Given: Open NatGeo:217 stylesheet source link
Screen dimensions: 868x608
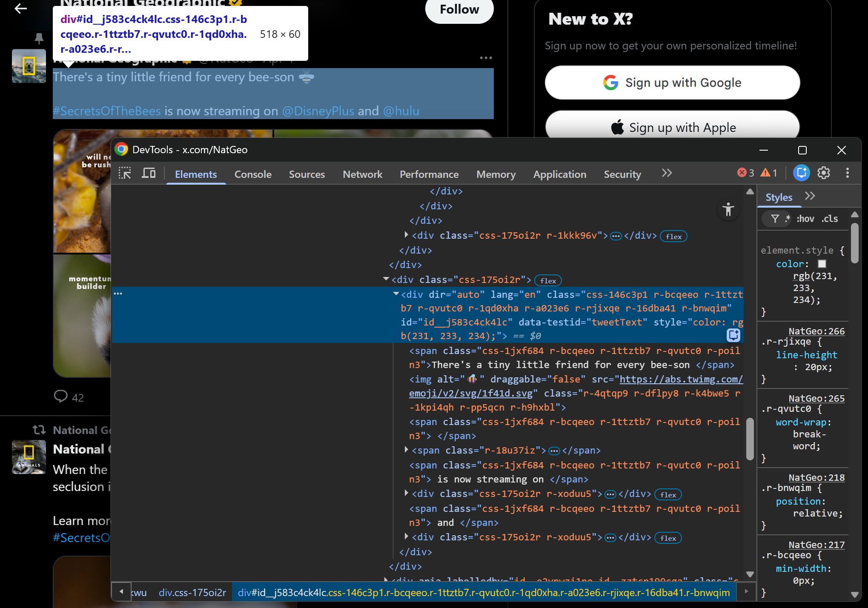Looking at the screenshot, I should (x=816, y=544).
